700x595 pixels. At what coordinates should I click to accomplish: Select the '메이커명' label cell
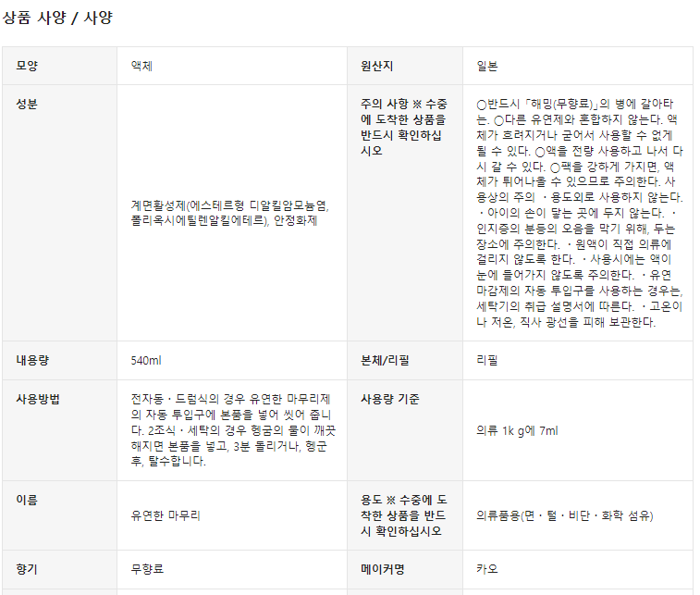pyautogui.click(x=405, y=569)
